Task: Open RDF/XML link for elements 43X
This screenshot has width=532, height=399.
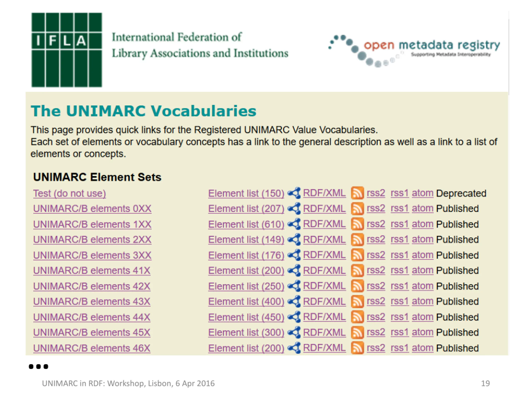Action: tap(324, 301)
